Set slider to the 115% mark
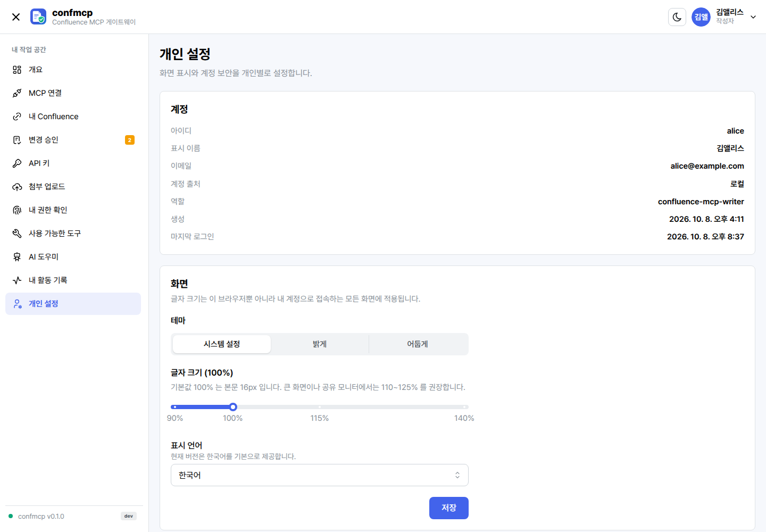Viewport: 766px width, 532px height. point(320,407)
